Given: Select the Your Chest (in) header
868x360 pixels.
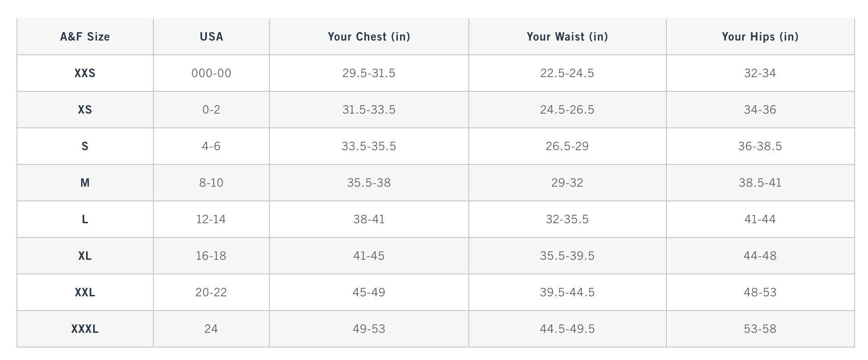Looking at the screenshot, I should coord(369,37).
